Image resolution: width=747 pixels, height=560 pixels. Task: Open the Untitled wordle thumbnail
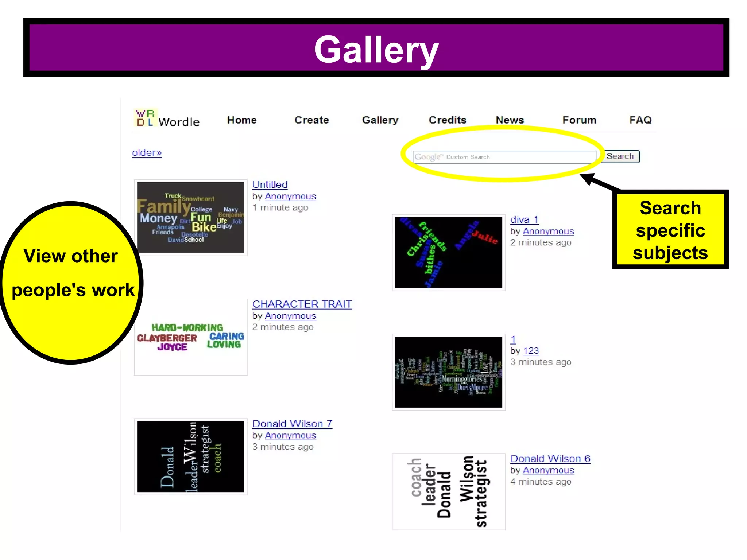click(190, 217)
